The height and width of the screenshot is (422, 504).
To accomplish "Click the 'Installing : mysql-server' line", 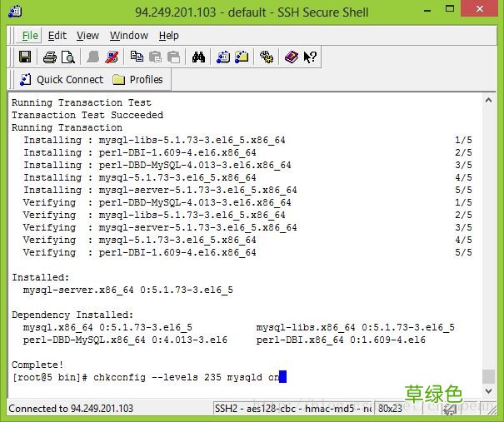I will [x=160, y=190].
